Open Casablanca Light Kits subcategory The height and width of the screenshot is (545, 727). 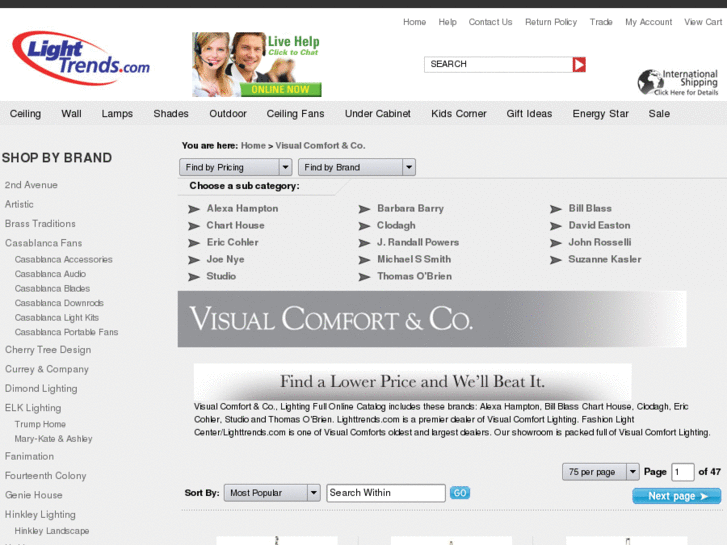57,318
